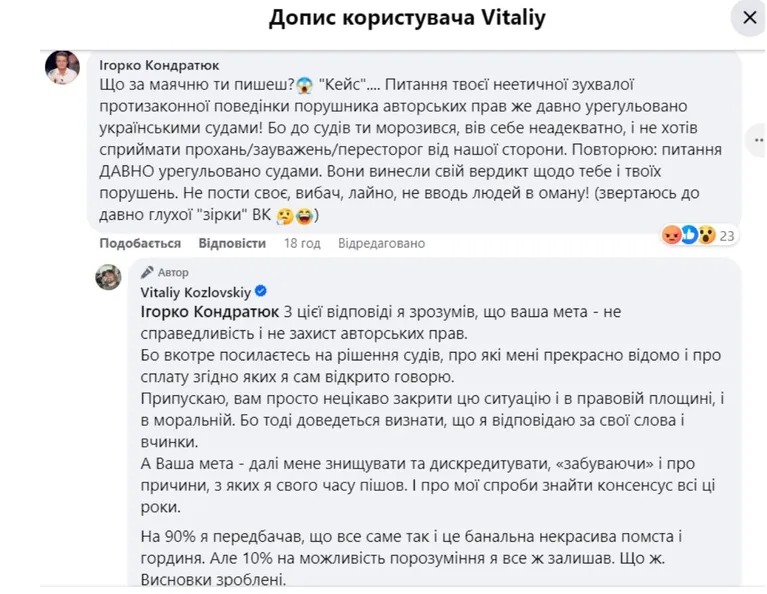The height and width of the screenshot is (594, 767).
Task: Open Vitaliy Kozlovskiy author name link
Action: 195,291
